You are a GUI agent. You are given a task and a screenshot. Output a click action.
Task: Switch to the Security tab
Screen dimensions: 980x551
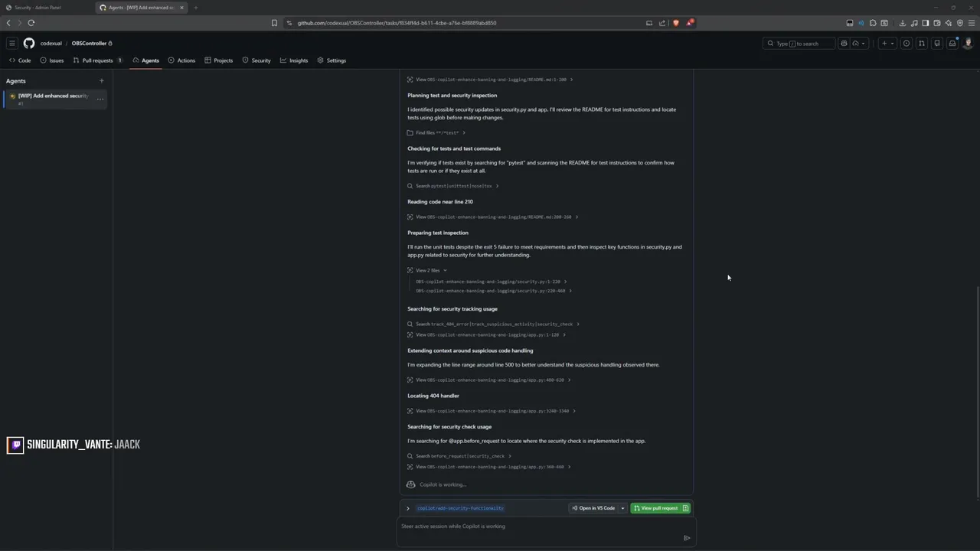pyautogui.click(x=256, y=60)
